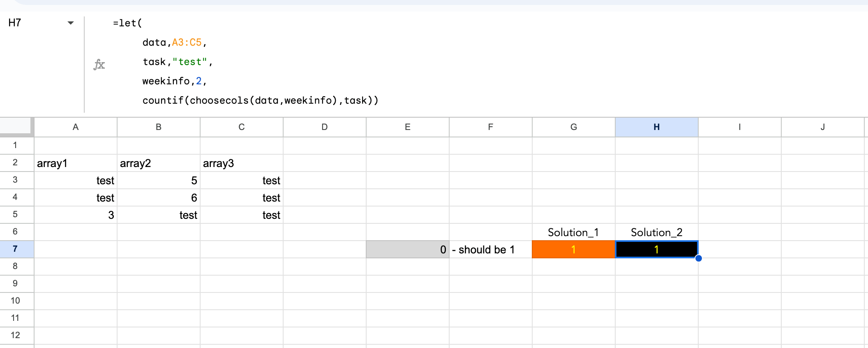Viewport: 868px width, 348px height.
Task: Click the H7 name box field
Action: tap(33, 23)
